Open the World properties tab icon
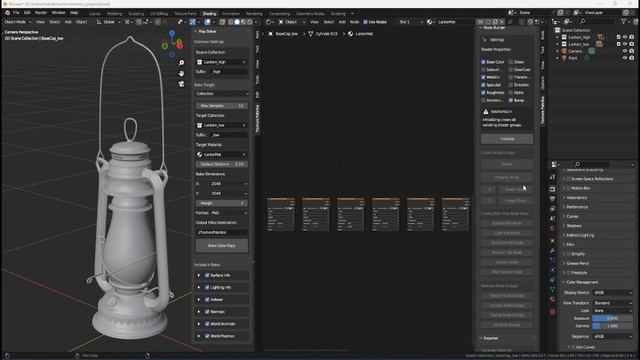Image resolution: width=640 pixels, height=360 pixels. pos(553,229)
